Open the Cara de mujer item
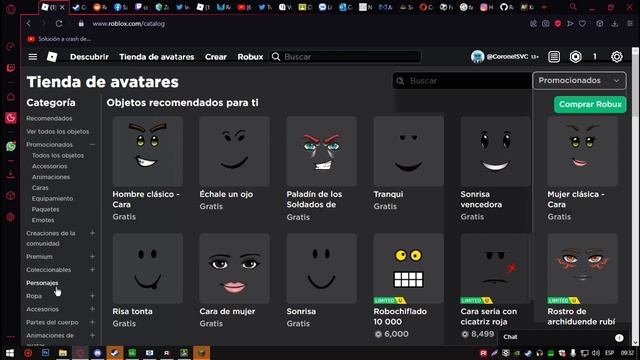The width and height of the screenshot is (640, 360). [x=234, y=280]
